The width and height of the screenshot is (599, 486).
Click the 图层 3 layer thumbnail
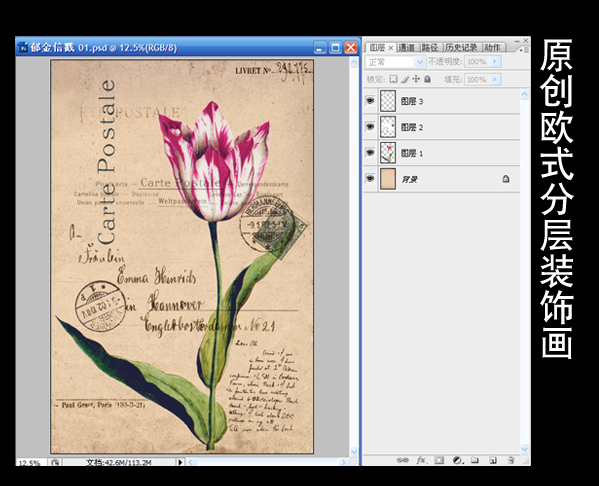pyautogui.click(x=388, y=101)
